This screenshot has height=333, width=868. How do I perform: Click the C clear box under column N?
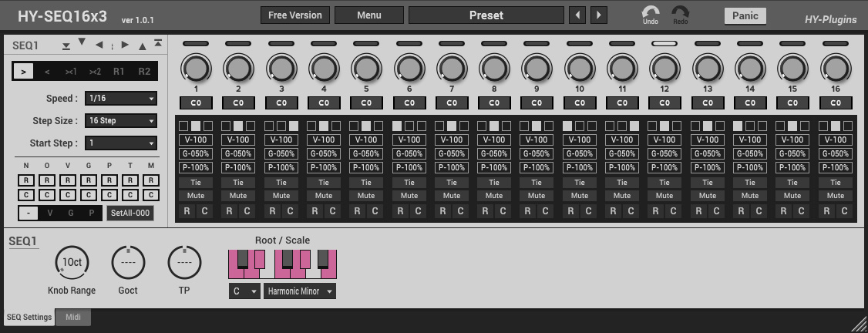pos(26,195)
